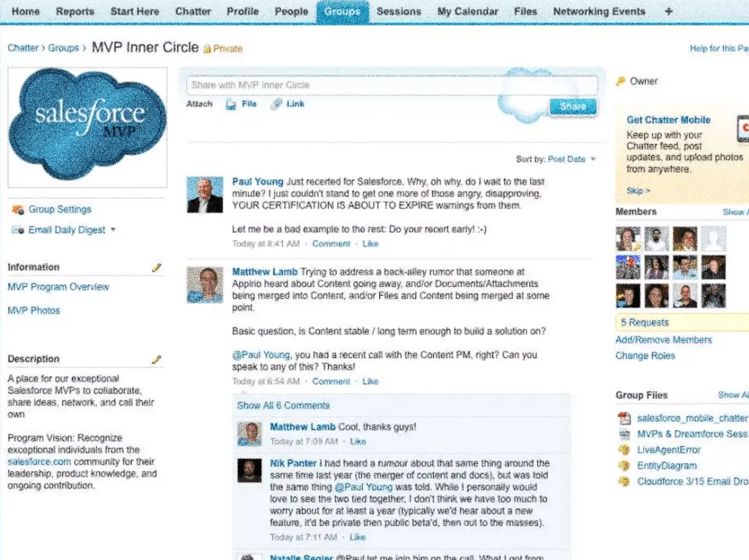749x560 pixels.
Task: Click the first member avatar with key badge
Action: pos(628,239)
